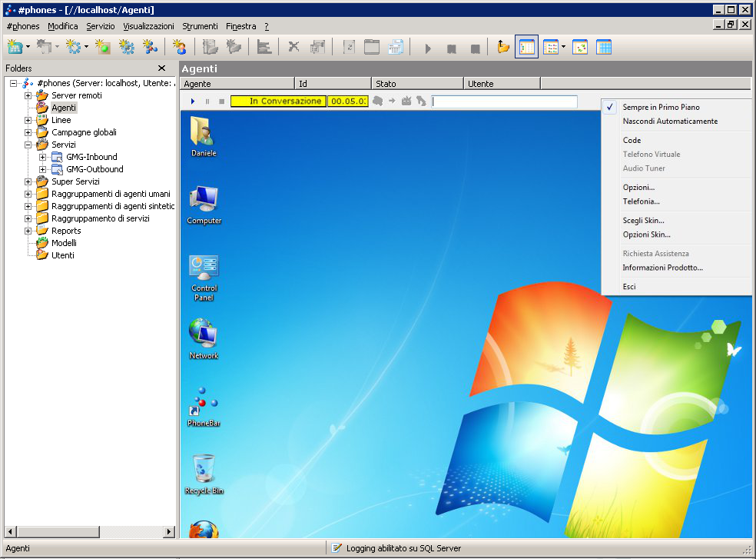Click the blue play arrow on PhoneBar
This screenshot has width=756, height=559.
(x=193, y=101)
